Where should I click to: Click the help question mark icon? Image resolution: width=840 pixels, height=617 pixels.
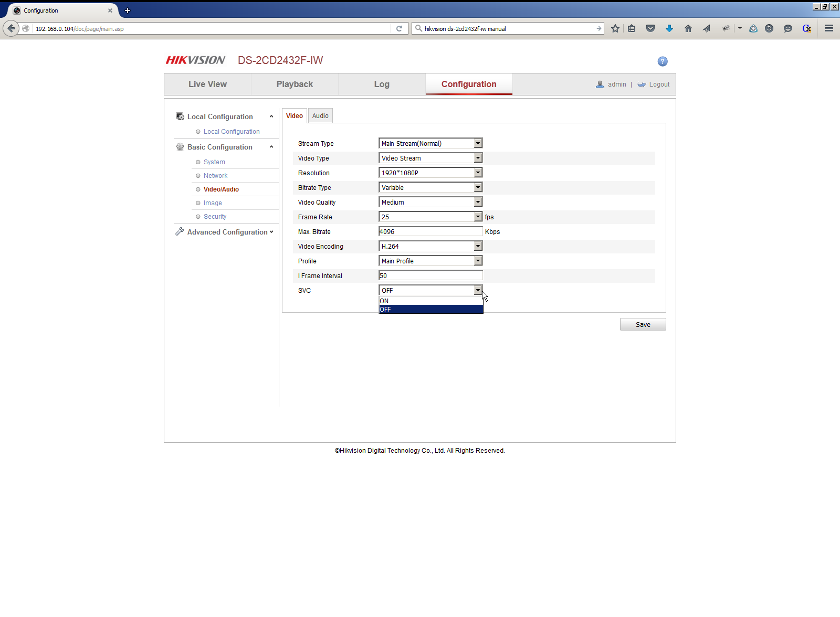coord(663,61)
